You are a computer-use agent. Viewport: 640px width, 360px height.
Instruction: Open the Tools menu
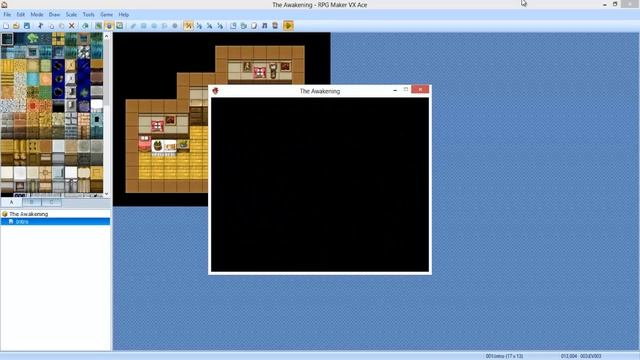click(89, 15)
